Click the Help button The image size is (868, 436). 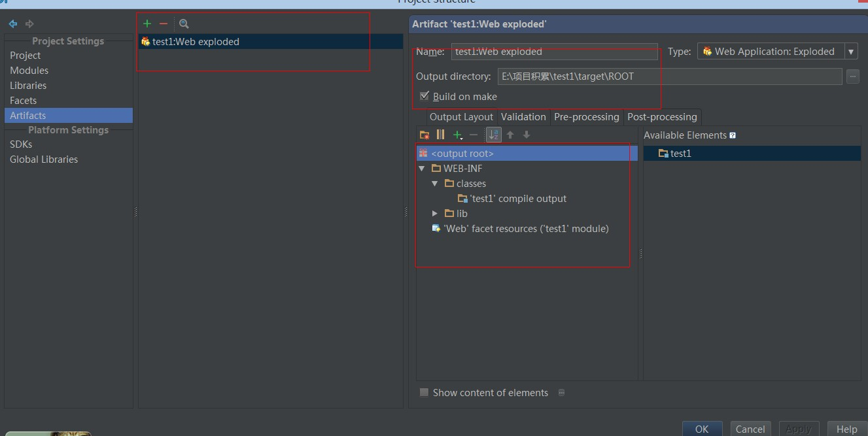tap(847, 429)
